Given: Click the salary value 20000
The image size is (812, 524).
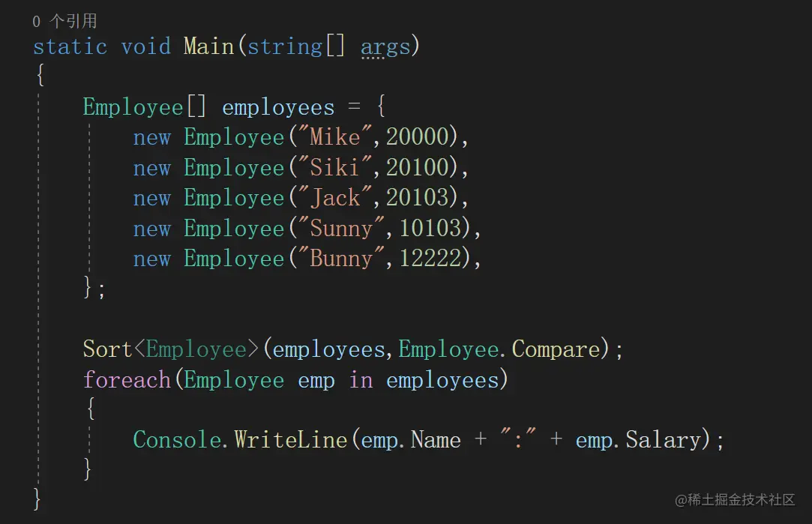Looking at the screenshot, I should [x=418, y=136].
